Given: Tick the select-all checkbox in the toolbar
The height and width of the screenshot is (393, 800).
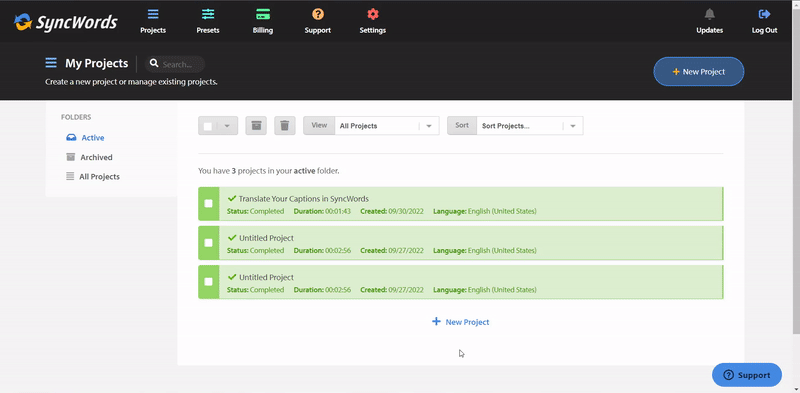Looking at the screenshot, I should [x=208, y=126].
